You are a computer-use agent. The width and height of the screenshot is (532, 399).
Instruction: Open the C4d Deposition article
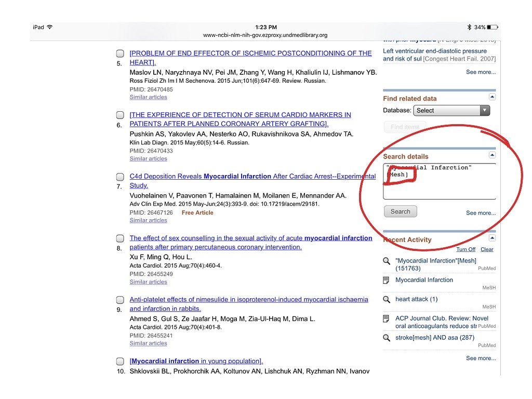coord(252,181)
